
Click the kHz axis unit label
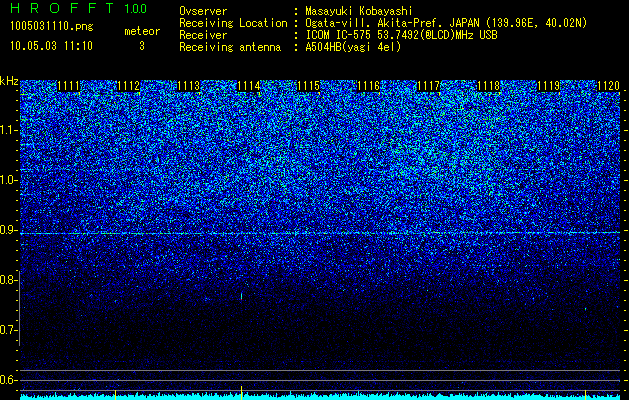pyautogui.click(x=9, y=81)
